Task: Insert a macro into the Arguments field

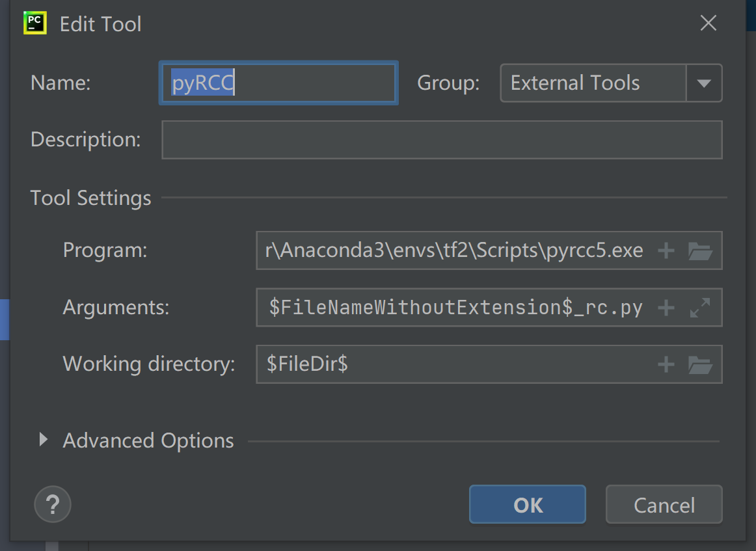Action: pyautogui.click(x=666, y=308)
